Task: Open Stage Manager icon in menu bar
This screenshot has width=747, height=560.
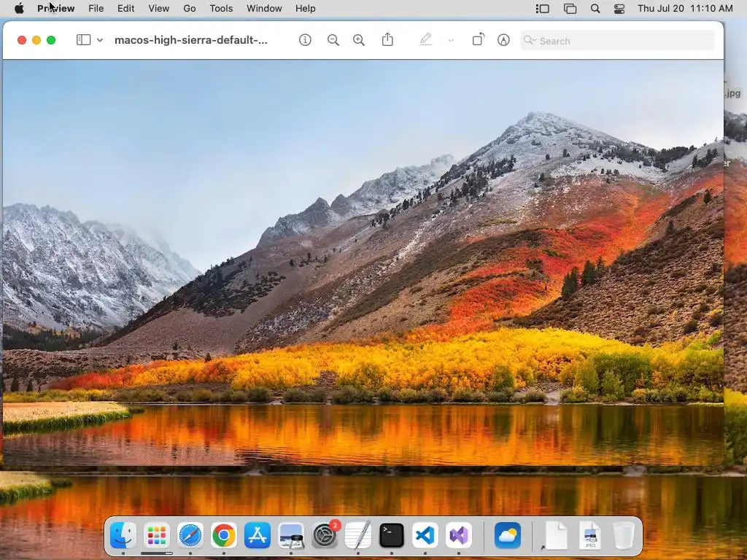Action: pos(542,9)
